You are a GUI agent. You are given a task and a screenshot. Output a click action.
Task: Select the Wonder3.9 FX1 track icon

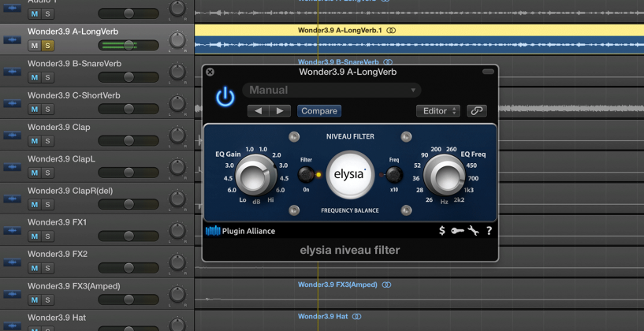pos(12,230)
